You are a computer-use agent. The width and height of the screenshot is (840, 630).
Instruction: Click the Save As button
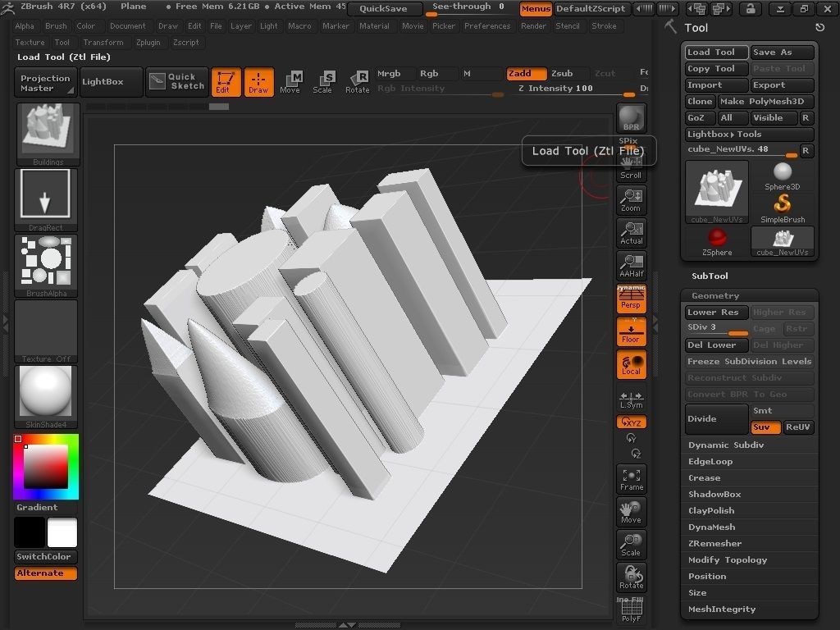pyautogui.click(x=782, y=52)
